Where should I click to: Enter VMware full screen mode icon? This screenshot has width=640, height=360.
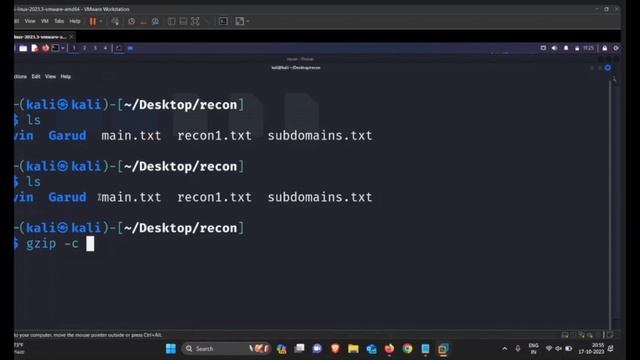point(195,21)
